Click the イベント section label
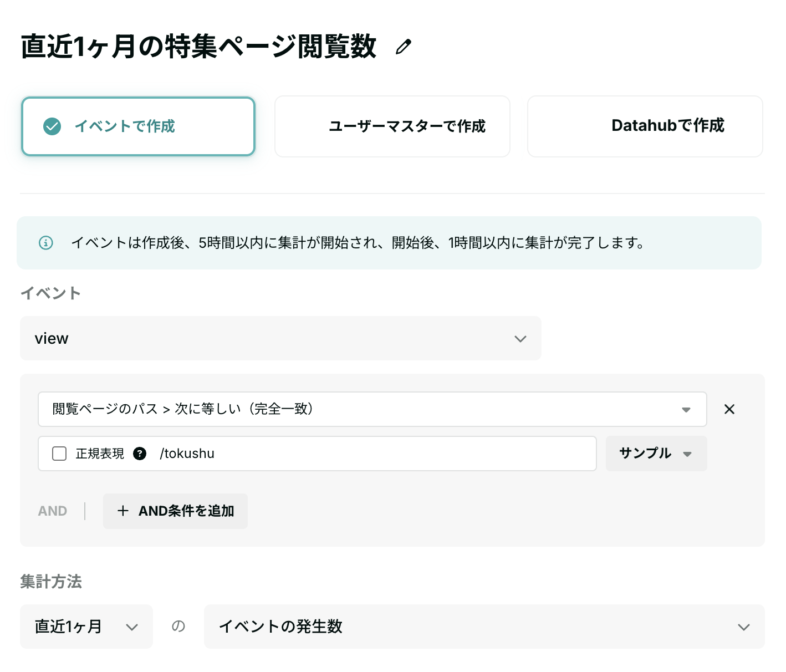Viewport: 786px width, 672px height. (50, 293)
